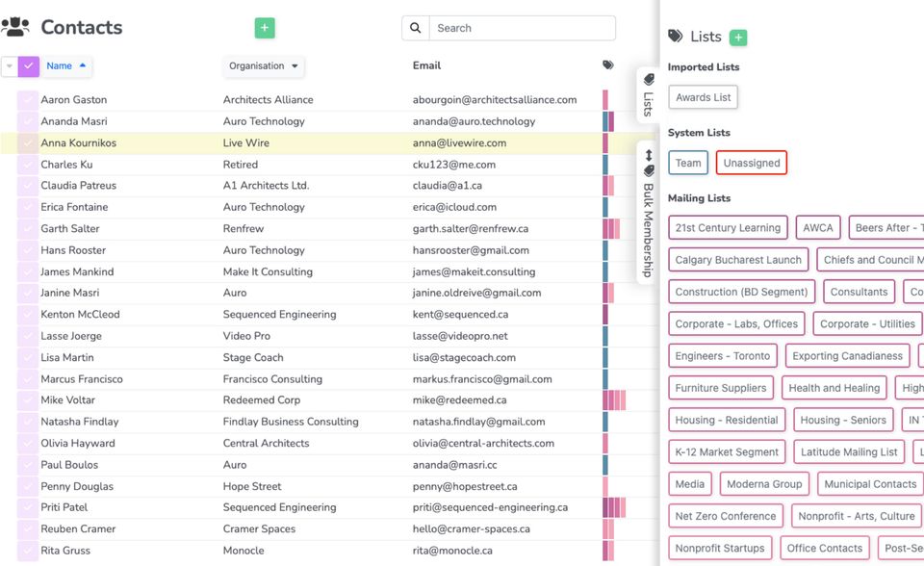
Task: Select the Team system list
Action: pos(688,163)
